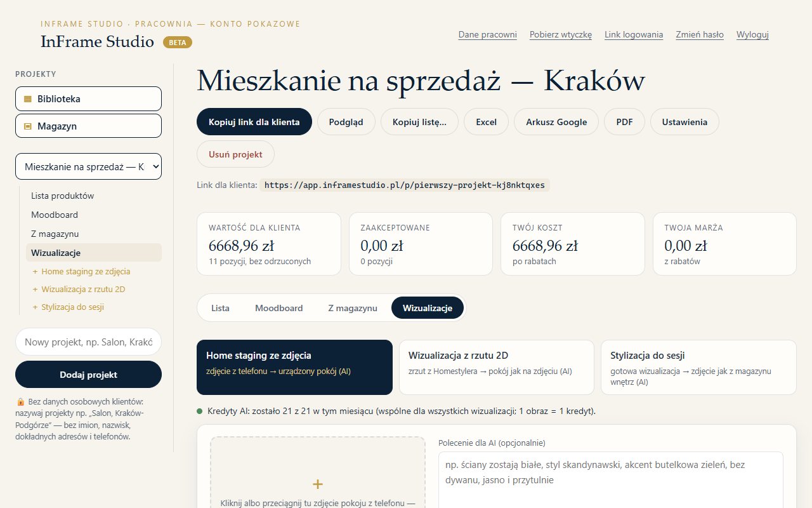Switch to Moodboard tab
This screenshot has width=812, height=508.
tap(279, 308)
